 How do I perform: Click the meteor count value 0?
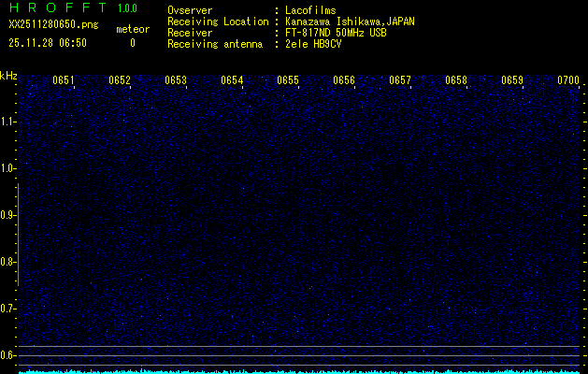click(x=132, y=43)
